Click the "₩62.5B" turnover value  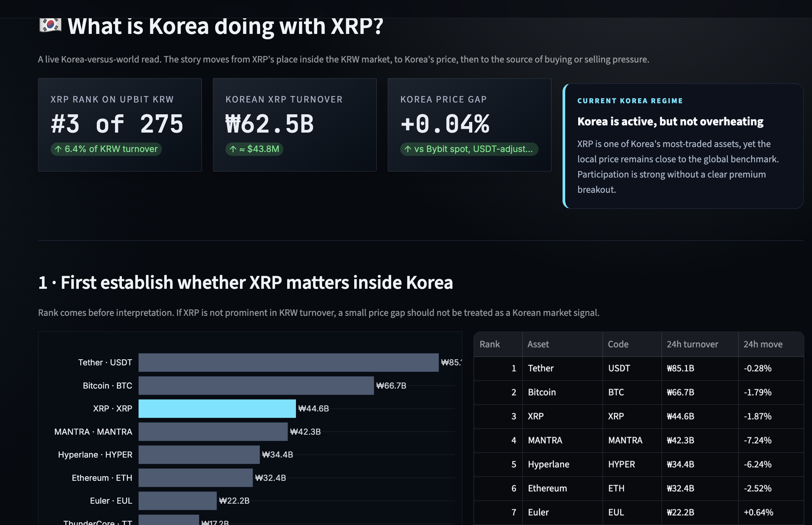270,124
